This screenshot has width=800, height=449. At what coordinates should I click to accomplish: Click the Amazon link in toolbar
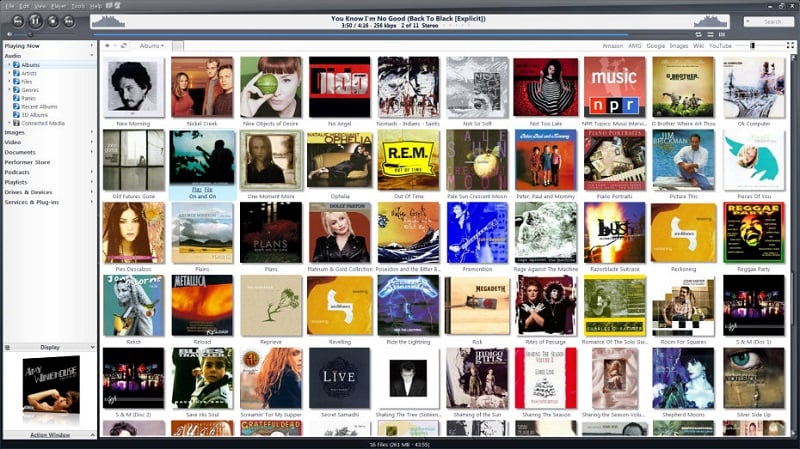click(x=612, y=45)
